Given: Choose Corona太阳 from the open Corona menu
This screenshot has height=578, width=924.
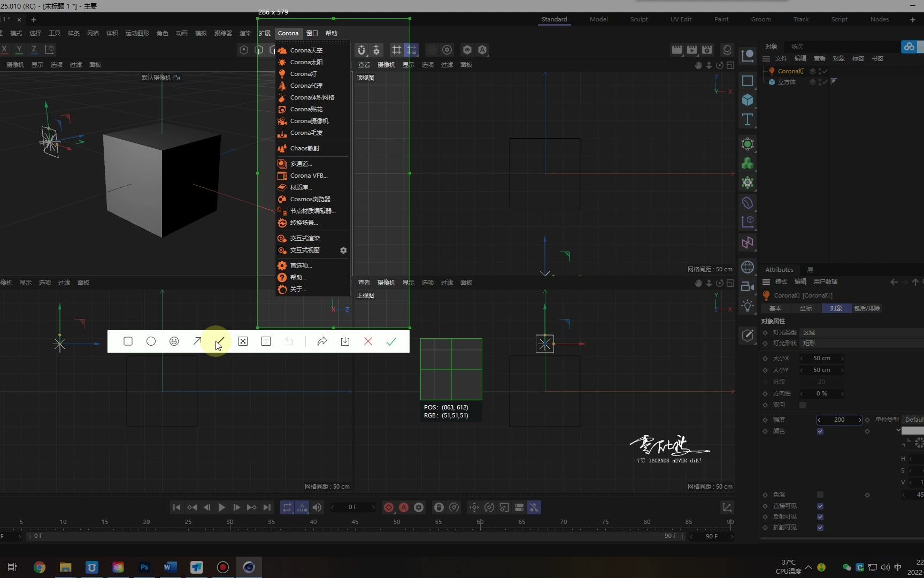Looking at the screenshot, I should tap(307, 62).
